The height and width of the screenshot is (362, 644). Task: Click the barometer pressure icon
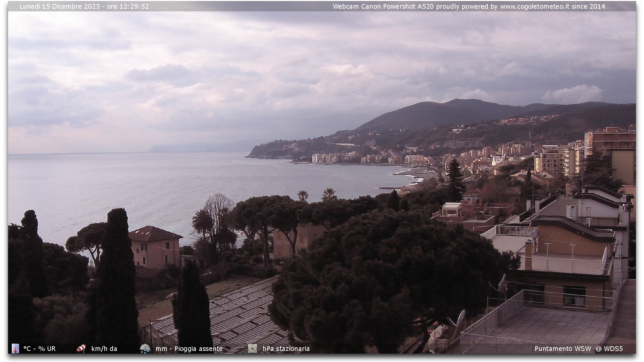[253, 349]
